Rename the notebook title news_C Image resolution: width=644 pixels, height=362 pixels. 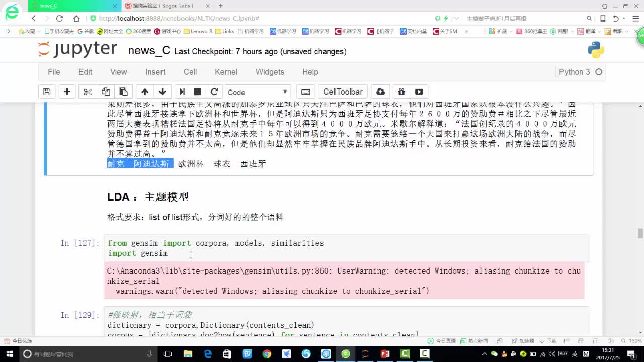(x=149, y=51)
